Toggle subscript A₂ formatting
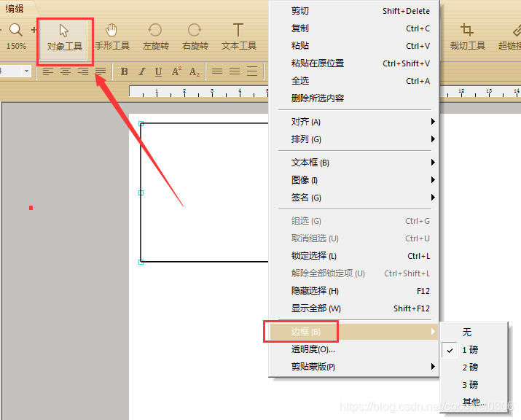The height and width of the screenshot is (420, 521). [x=195, y=72]
